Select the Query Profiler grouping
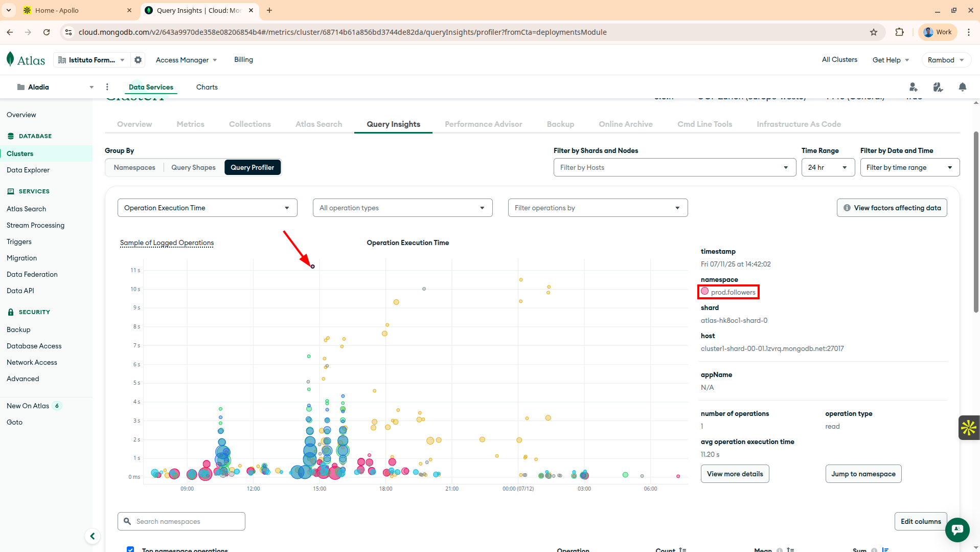Screen dimensions: 980x552 pos(253,167)
